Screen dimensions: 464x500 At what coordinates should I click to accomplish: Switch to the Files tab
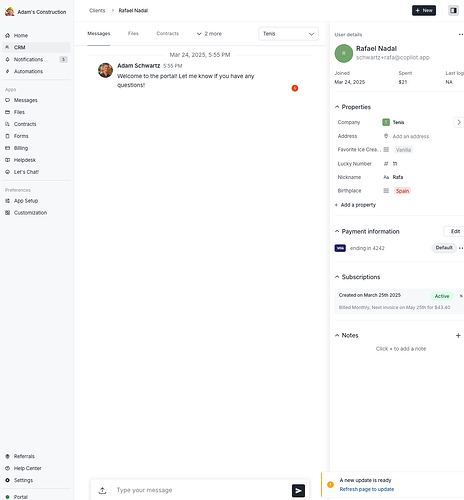[133, 33]
